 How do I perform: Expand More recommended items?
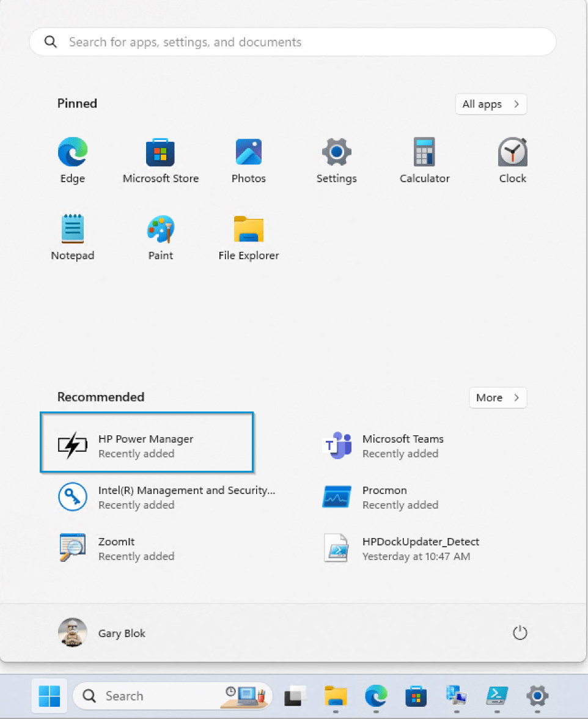497,397
